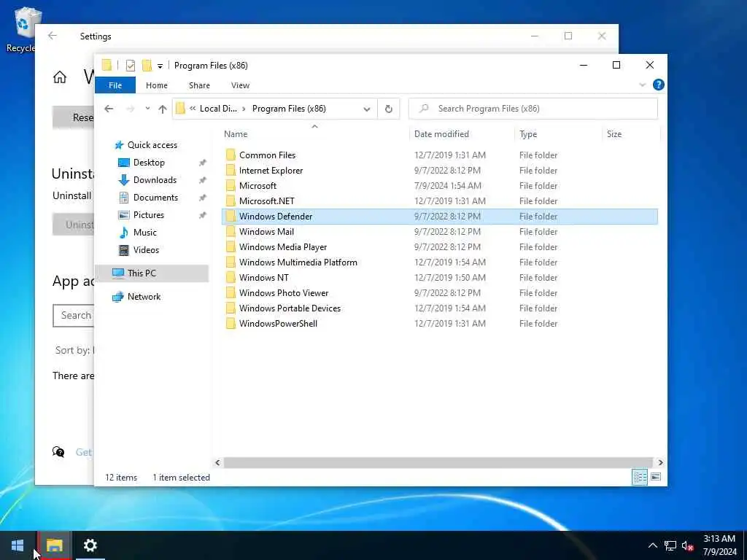Click the Home icon in Settings window

coord(60,77)
